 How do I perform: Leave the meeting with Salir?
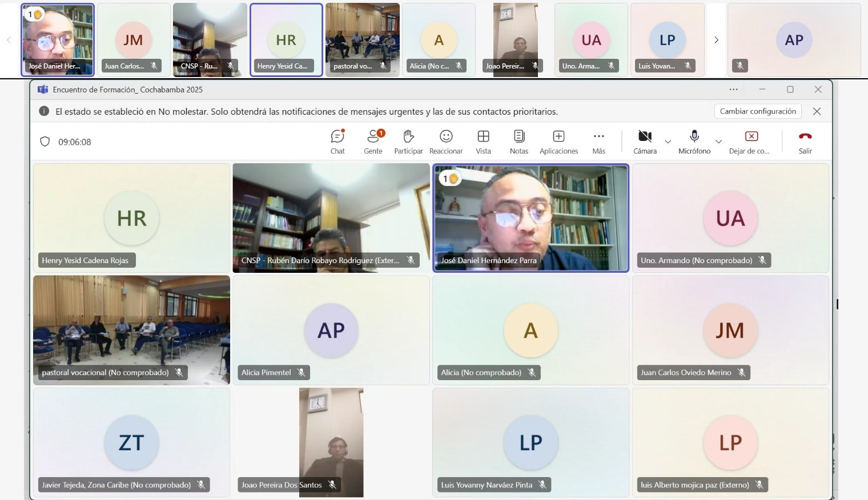click(x=805, y=142)
